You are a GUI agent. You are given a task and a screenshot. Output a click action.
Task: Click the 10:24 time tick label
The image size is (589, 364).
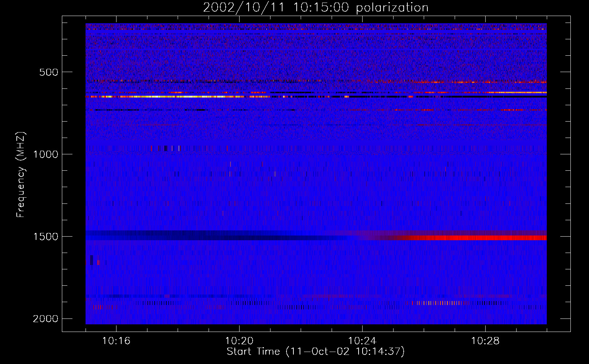point(362,341)
